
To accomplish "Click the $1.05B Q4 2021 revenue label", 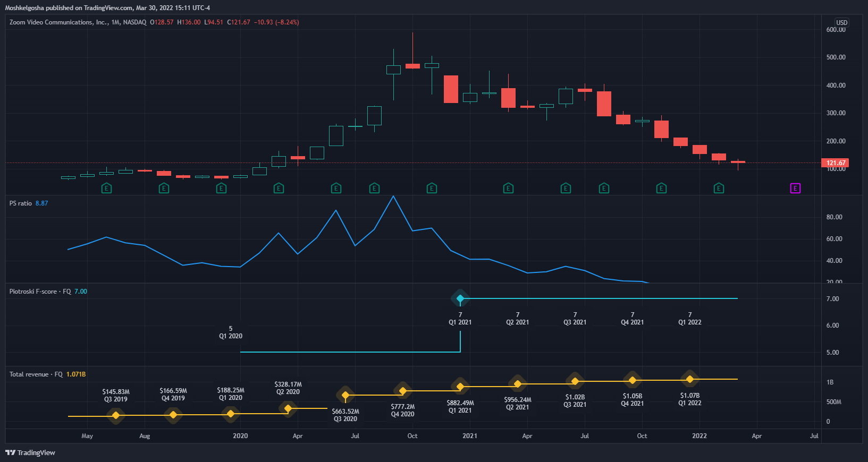I will pos(633,400).
